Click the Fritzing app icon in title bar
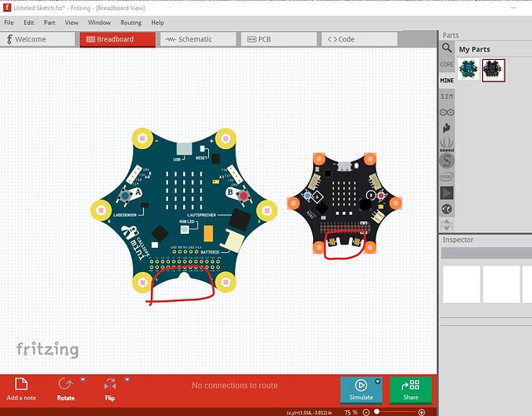This screenshot has width=532, height=416. 7,7
